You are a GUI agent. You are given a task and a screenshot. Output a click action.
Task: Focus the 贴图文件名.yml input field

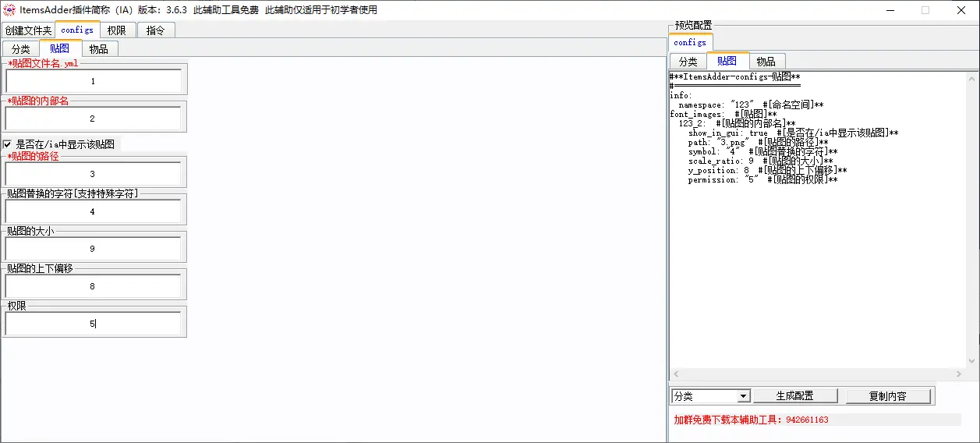point(94,81)
